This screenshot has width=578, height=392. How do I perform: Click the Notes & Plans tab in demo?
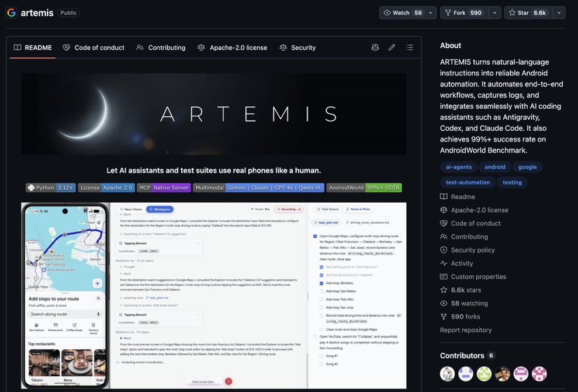tap(358, 209)
